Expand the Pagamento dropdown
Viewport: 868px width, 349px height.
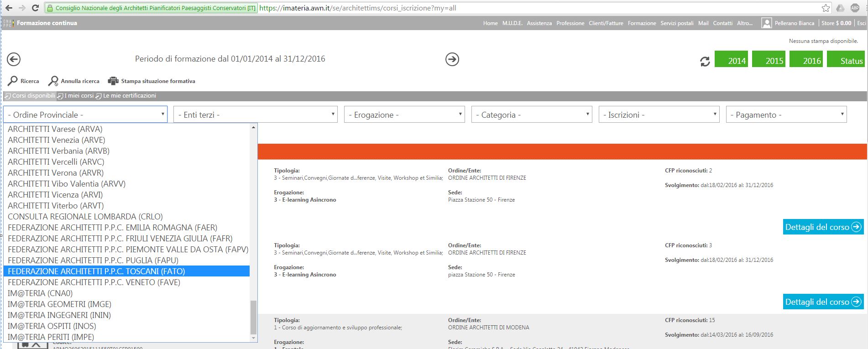[x=786, y=115]
